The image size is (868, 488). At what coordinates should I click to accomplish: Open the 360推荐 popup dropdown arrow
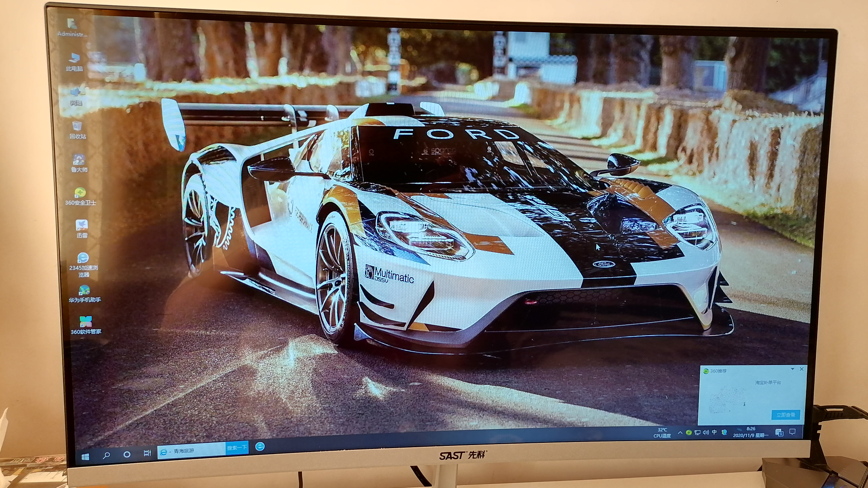[792, 369]
